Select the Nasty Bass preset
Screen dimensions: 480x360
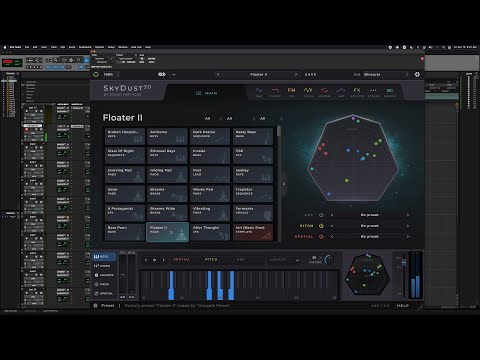[x=253, y=136]
